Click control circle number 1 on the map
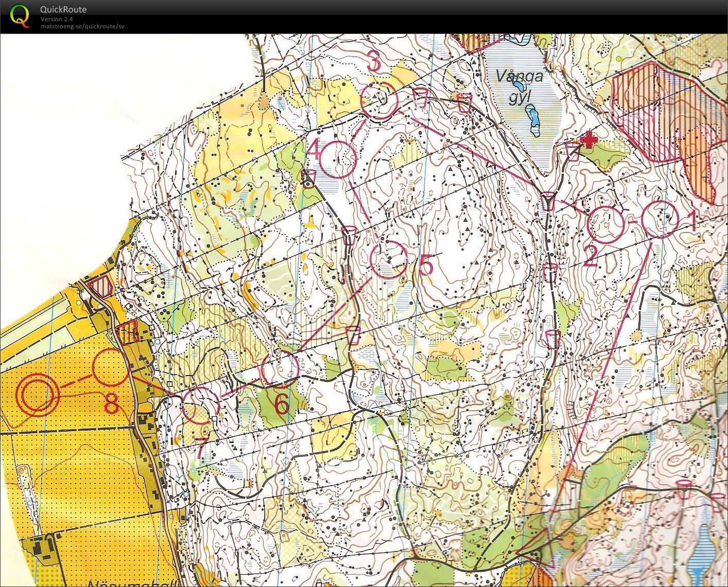The image size is (728, 587). click(661, 220)
